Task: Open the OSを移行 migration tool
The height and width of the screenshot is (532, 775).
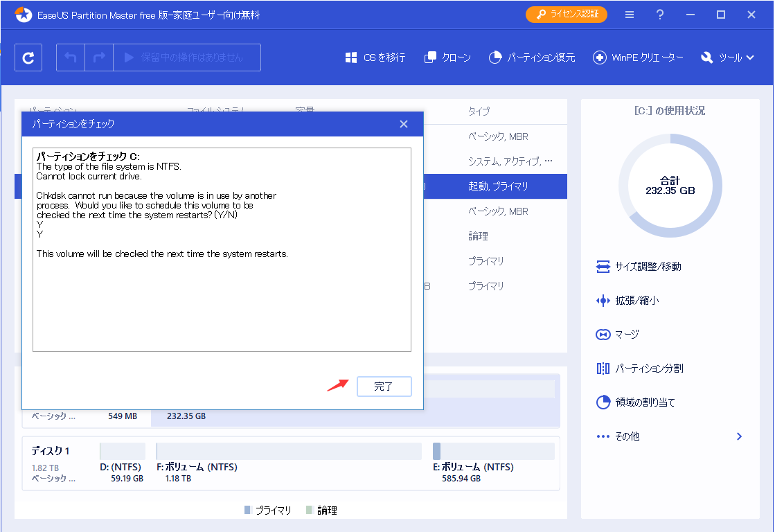Action: point(375,57)
